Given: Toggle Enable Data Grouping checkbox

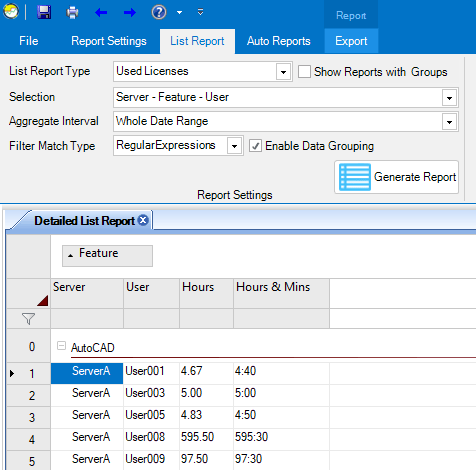Looking at the screenshot, I should click(x=255, y=146).
